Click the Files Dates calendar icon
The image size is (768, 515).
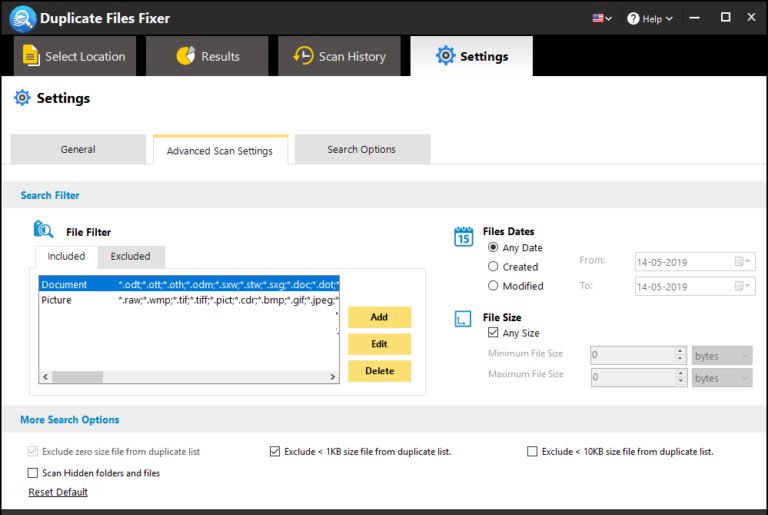coord(463,237)
